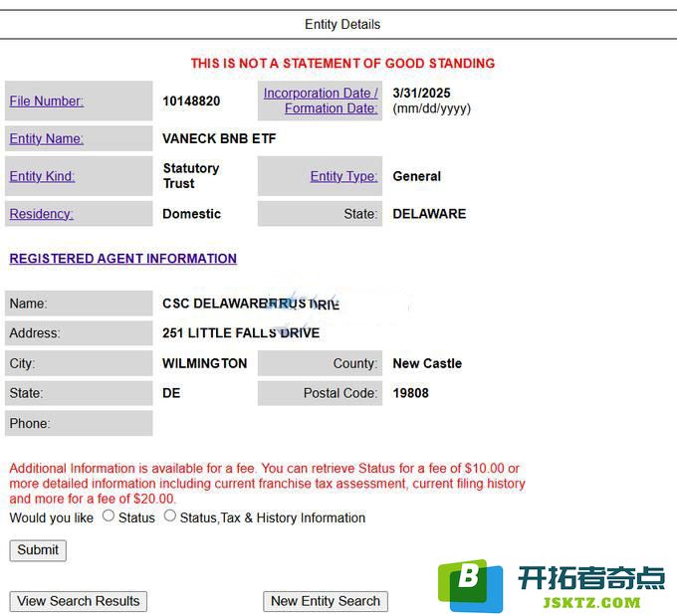Click the Submit button

(x=38, y=550)
